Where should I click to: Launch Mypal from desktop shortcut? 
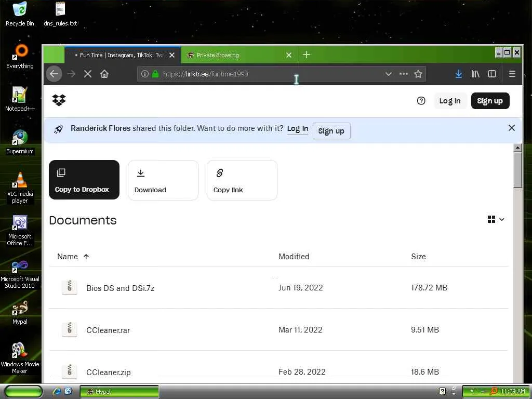pos(20,312)
